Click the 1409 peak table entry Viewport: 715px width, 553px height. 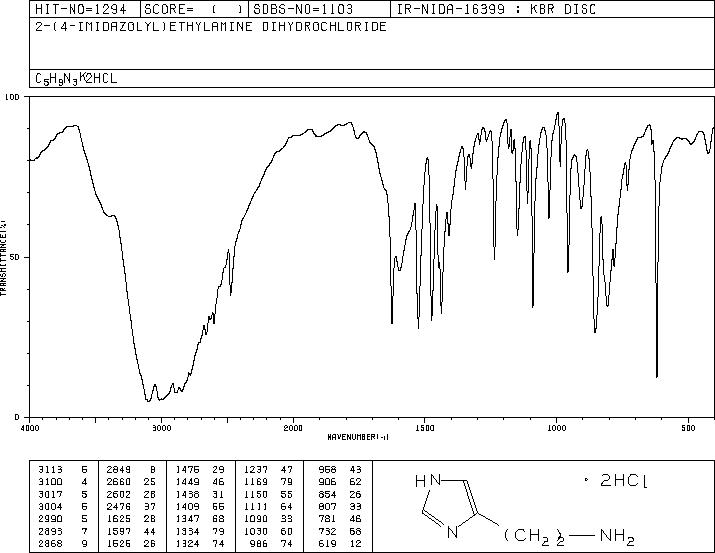[187, 506]
